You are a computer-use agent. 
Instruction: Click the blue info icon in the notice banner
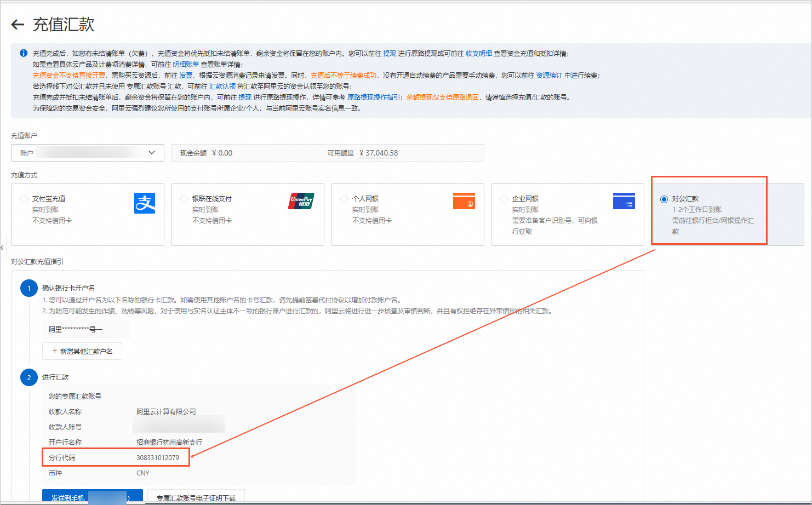click(24, 53)
